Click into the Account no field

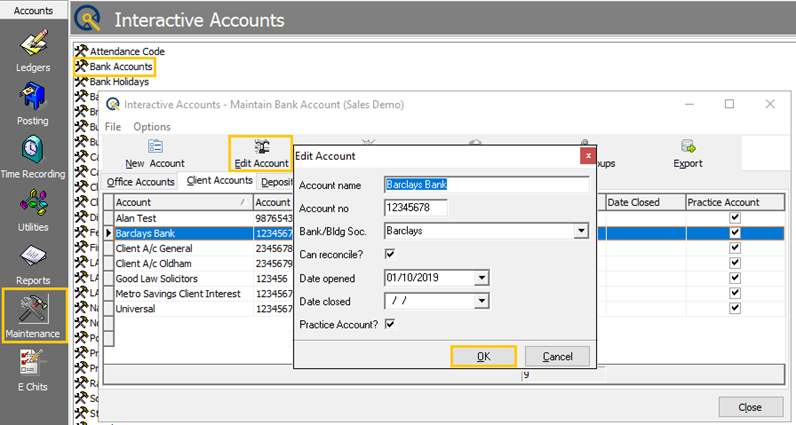point(416,208)
